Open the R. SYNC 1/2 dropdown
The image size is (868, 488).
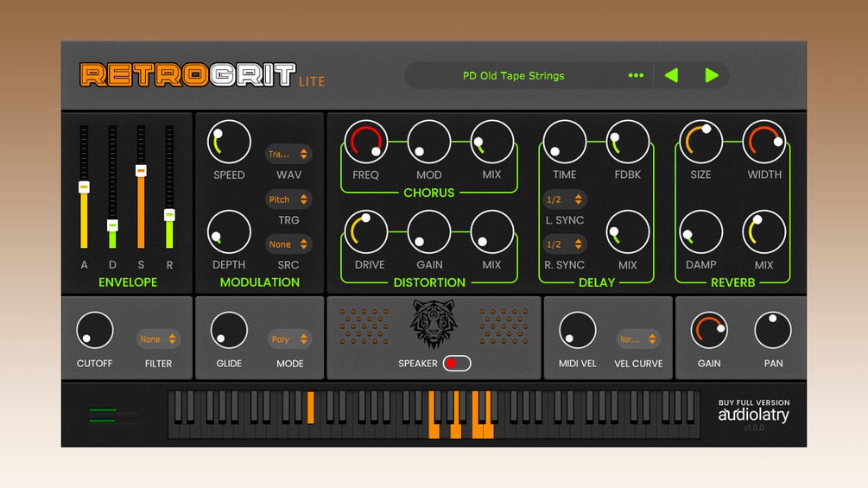[564, 244]
